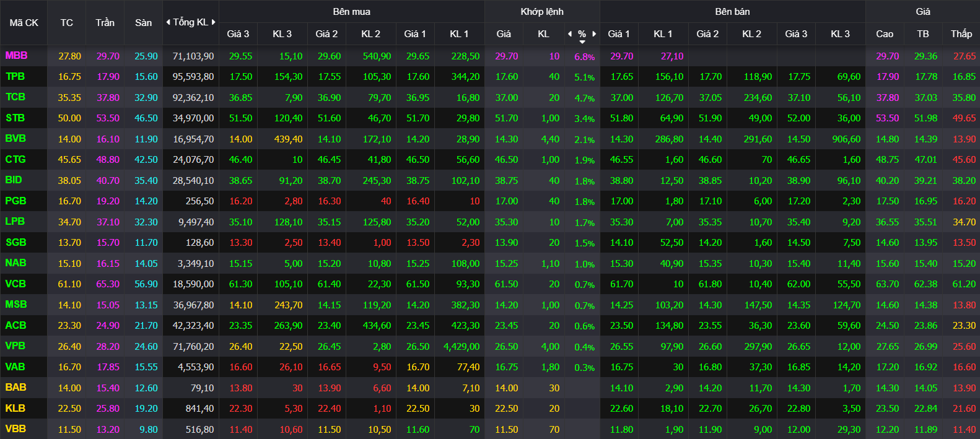Click KLB ceiling price 25.80
Image resolution: width=980 pixels, height=439 pixels.
click(x=108, y=409)
